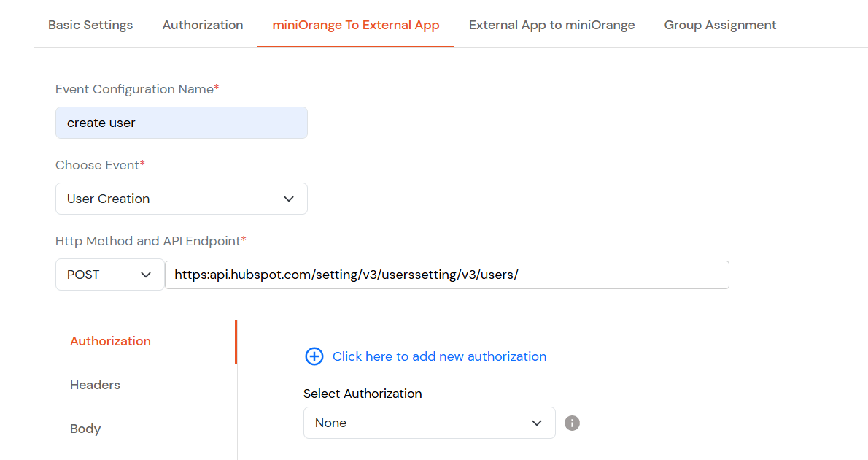The height and width of the screenshot is (460, 868).
Task: Click the 'Select Authorization' label
Action: [363, 394]
